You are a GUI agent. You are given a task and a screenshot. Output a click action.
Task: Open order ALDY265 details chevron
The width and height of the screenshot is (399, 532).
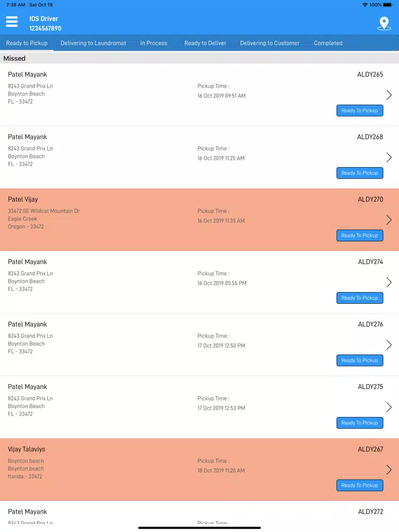[389, 95]
